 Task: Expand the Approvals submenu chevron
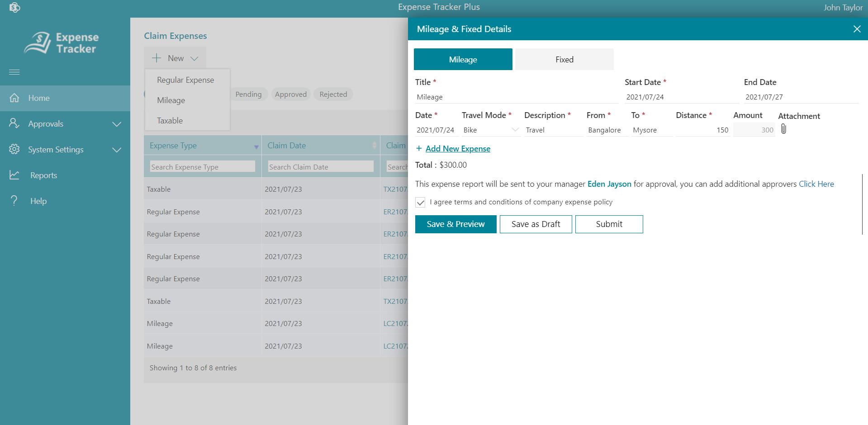point(117,124)
